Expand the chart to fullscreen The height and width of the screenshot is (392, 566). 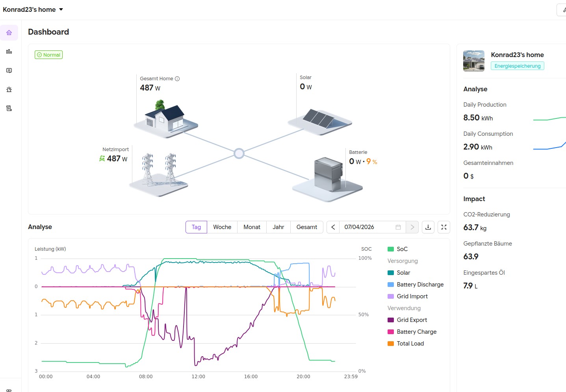click(x=444, y=227)
